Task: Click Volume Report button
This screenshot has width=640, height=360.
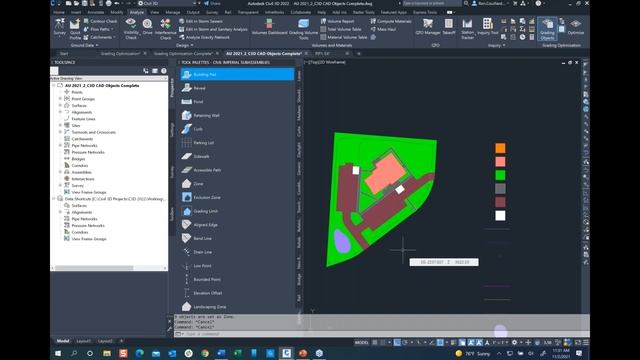Action: 338,21
